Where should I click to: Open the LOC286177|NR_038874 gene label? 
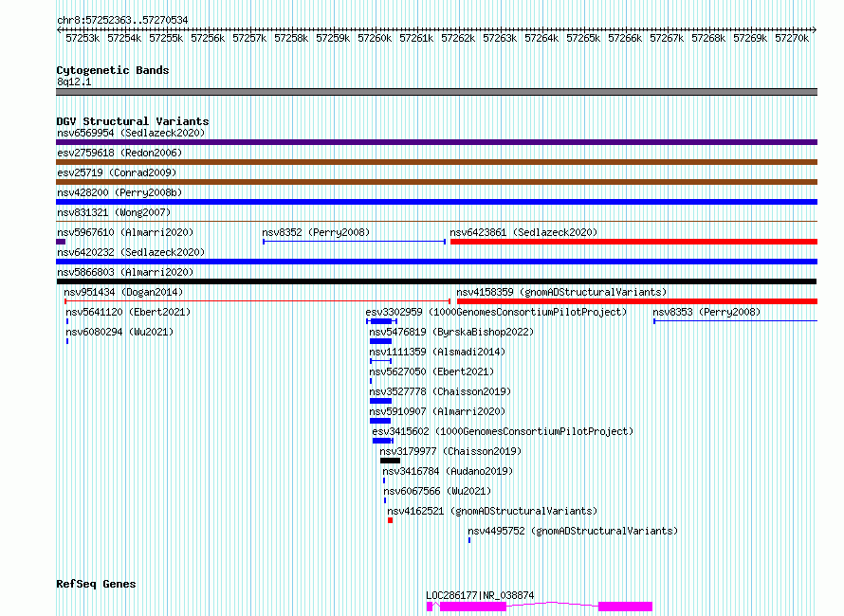click(x=480, y=595)
